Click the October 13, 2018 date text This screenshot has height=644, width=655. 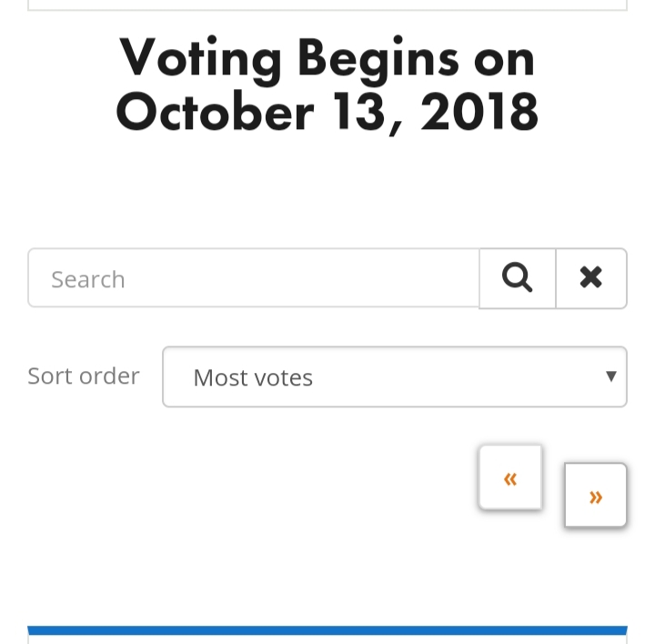pyautogui.click(x=327, y=113)
